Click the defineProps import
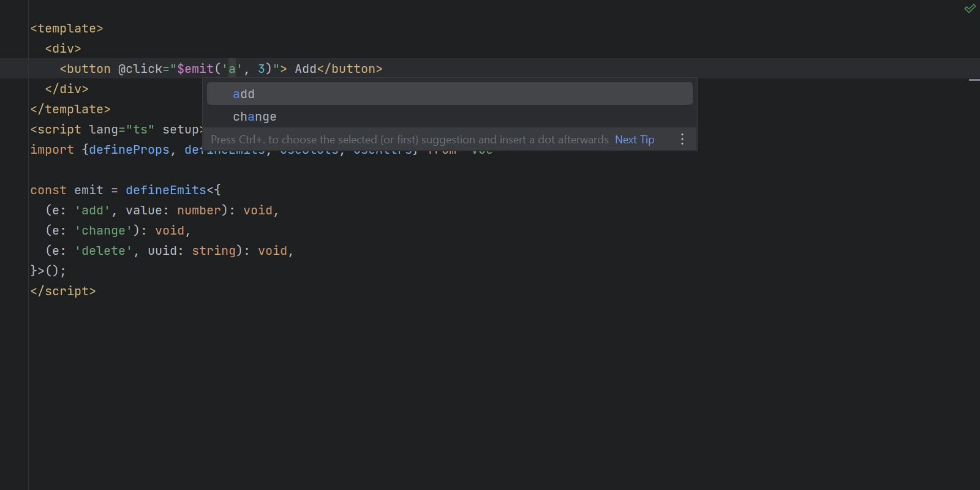980x490 pixels. 129,149
